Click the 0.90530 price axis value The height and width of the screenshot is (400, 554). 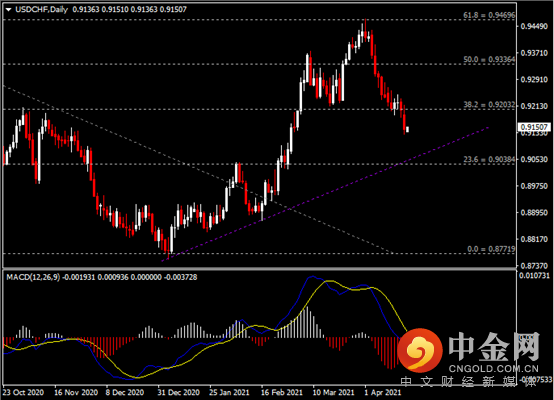pos(534,159)
